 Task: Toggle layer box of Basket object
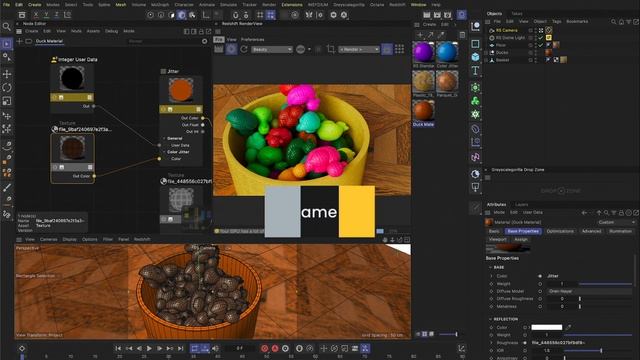click(531, 60)
